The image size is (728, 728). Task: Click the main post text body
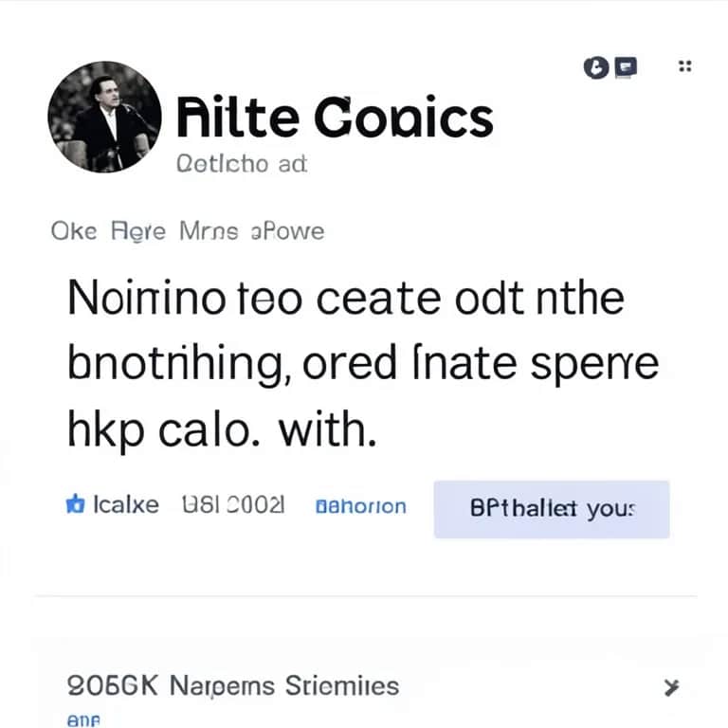pos(360,365)
